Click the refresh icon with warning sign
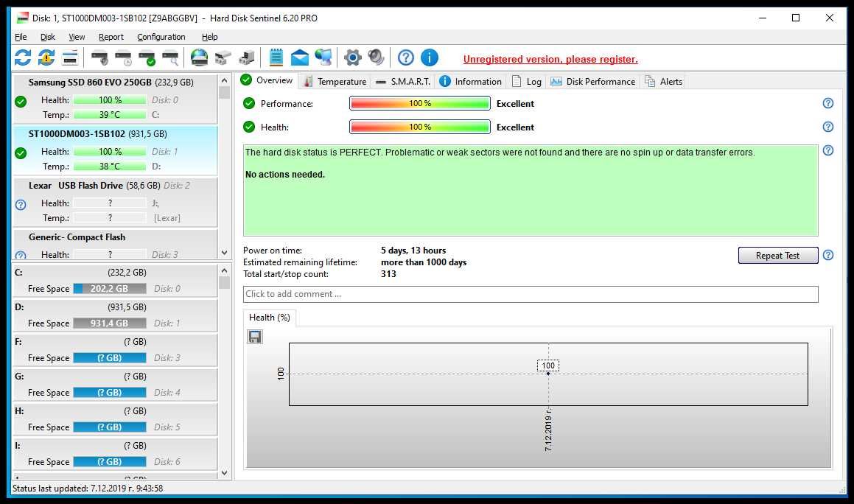Viewport: 854px width, 504px height. (x=46, y=57)
